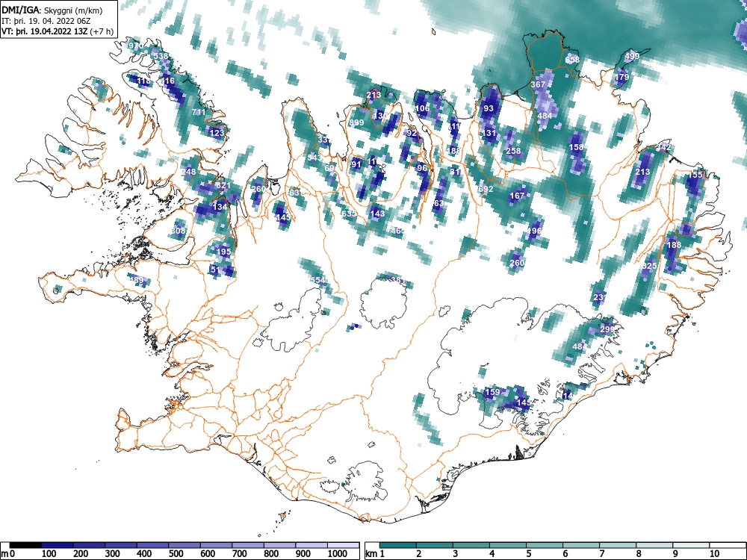Image resolution: width=747 pixels, height=560 pixels.
Task: Select the 5–6 km legend color segment
Action: 545,545
